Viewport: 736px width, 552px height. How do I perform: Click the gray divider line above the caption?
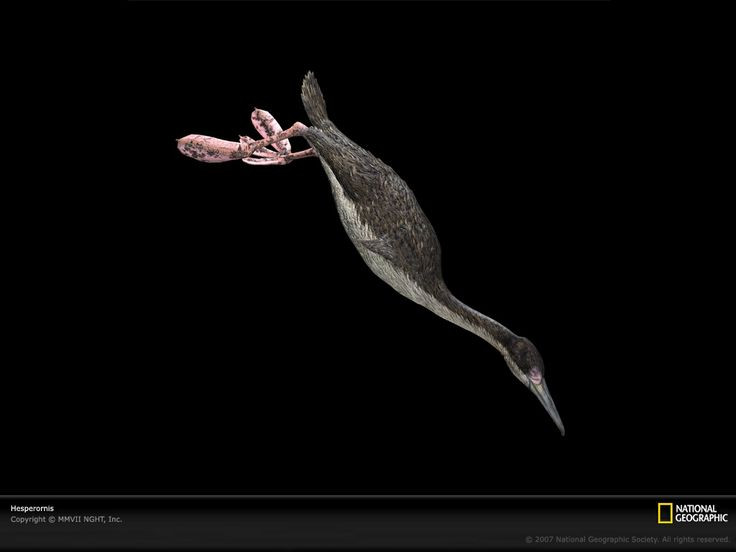tap(368, 496)
